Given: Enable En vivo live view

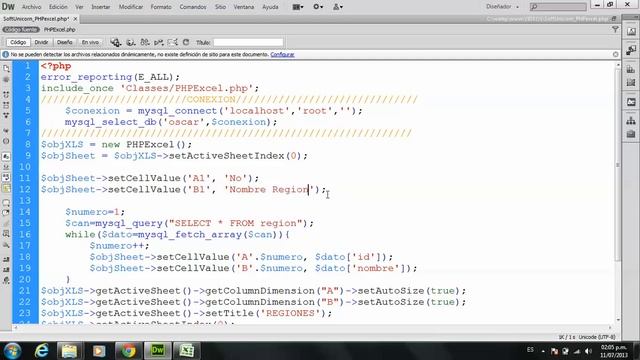Looking at the screenshot, I should 90,42.
